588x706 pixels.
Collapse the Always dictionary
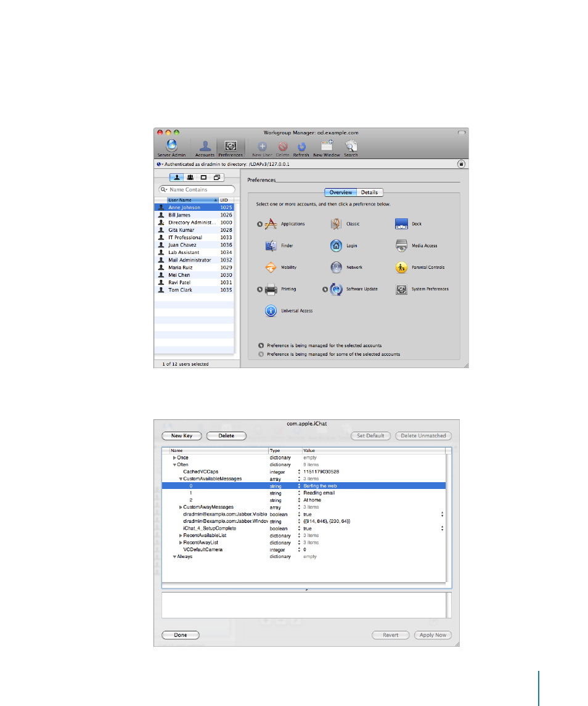click(x=174, y=557)
